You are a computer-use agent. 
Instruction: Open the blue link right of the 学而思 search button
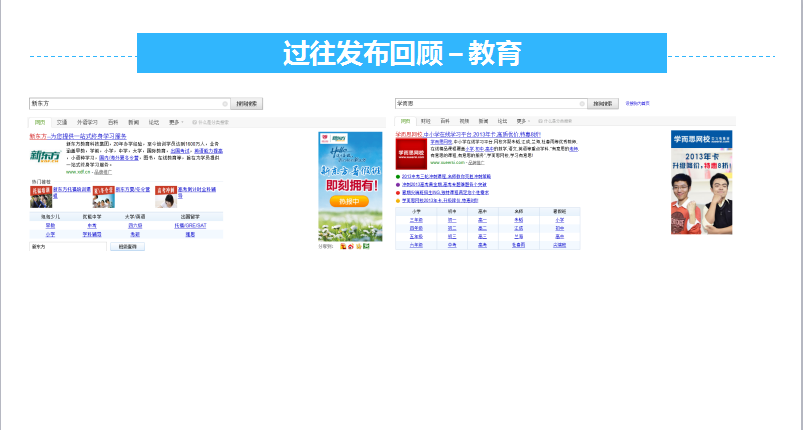(x=637, y=103)
